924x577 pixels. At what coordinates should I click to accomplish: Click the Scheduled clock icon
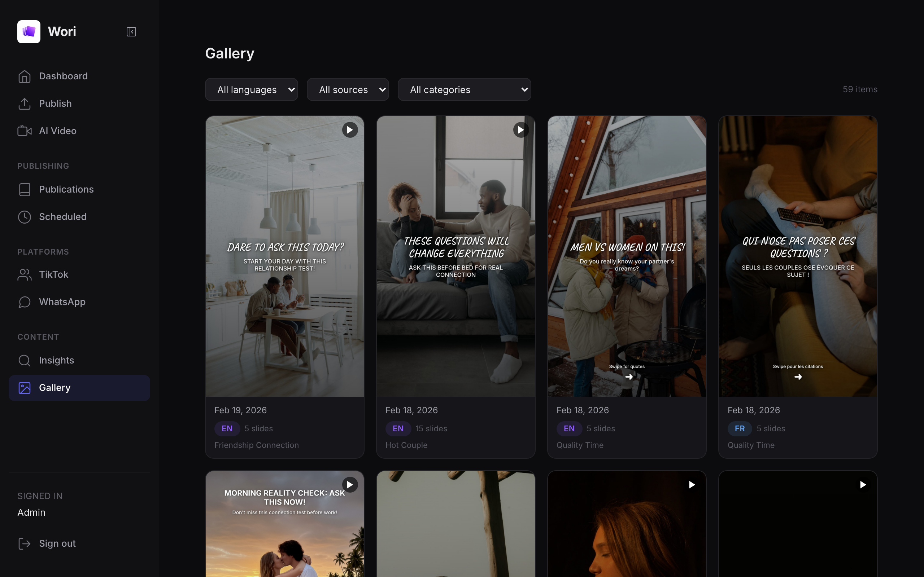[25, 217]
